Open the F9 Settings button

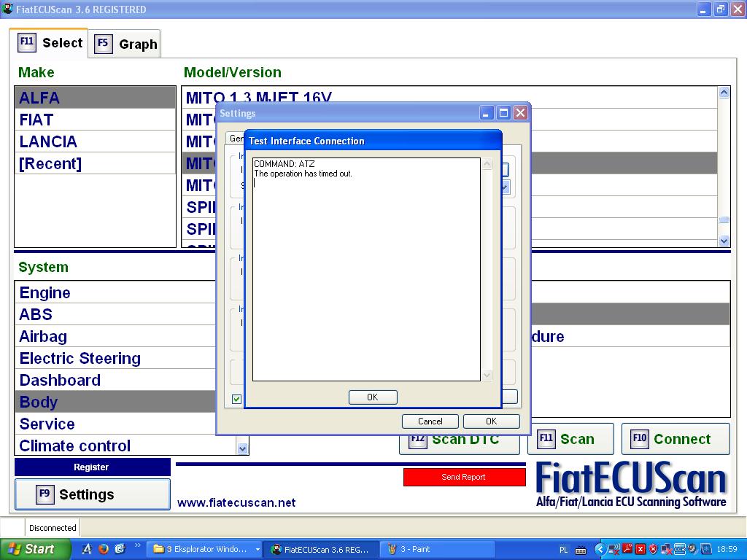(x=93, y=494)
